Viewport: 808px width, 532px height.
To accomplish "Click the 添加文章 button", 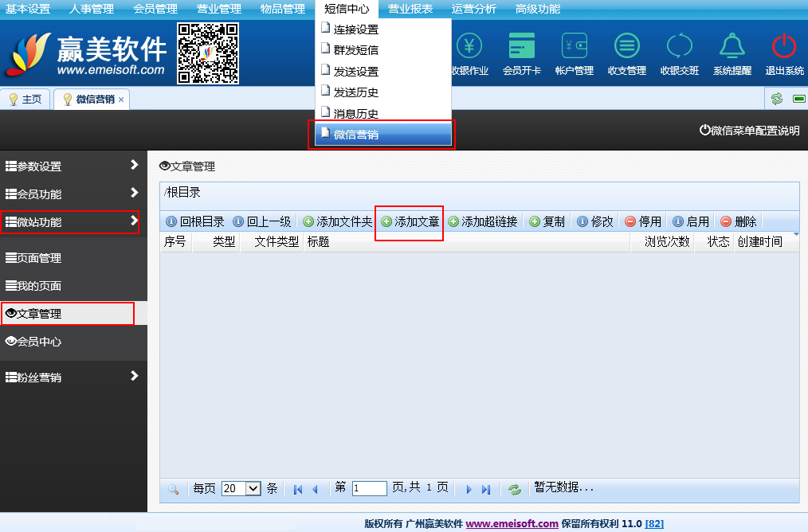I will 410,221.
